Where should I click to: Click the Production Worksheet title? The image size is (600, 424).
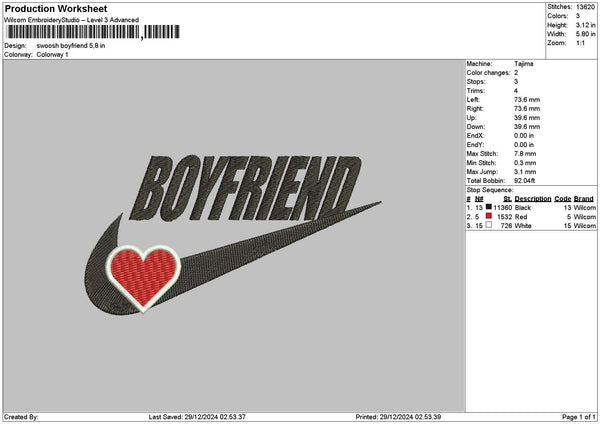pos(54,8)
